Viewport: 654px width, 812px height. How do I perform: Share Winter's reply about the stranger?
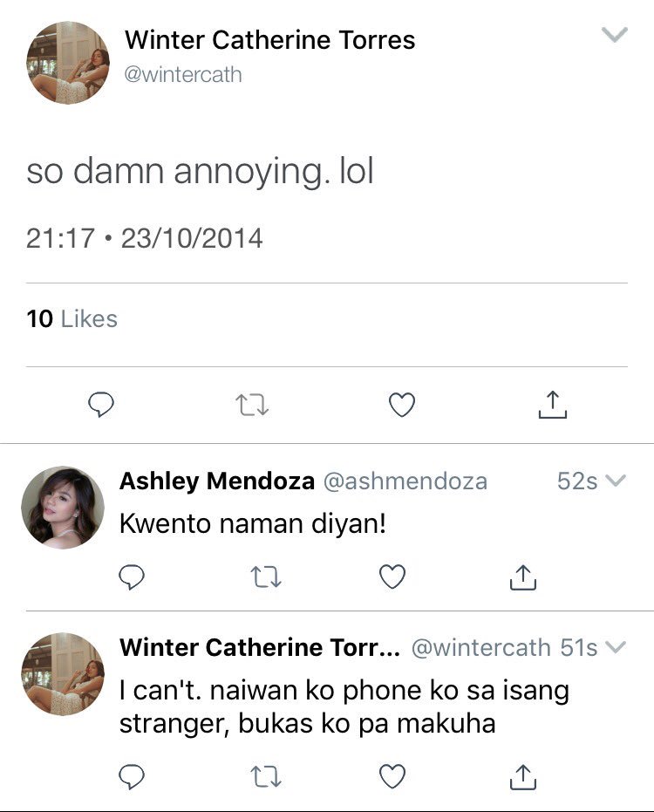(523, 776)
